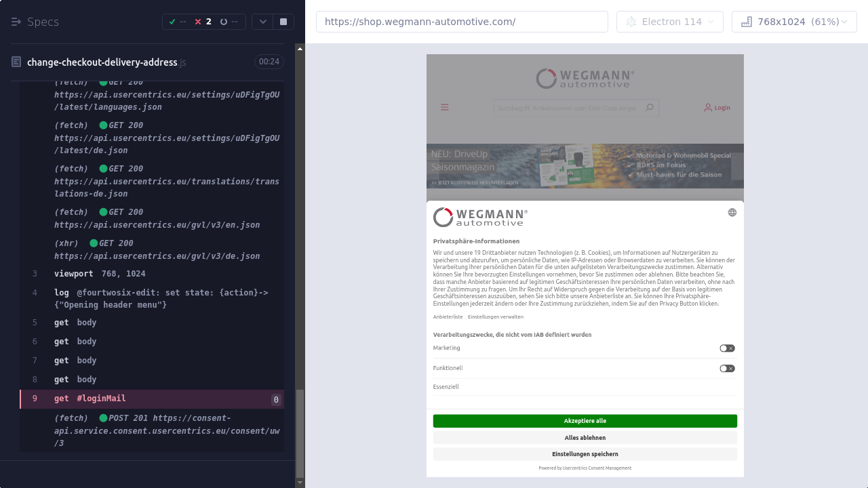
Task: Select the 'viewport 768, 1024' command log entry
Action: pos(99,274)
